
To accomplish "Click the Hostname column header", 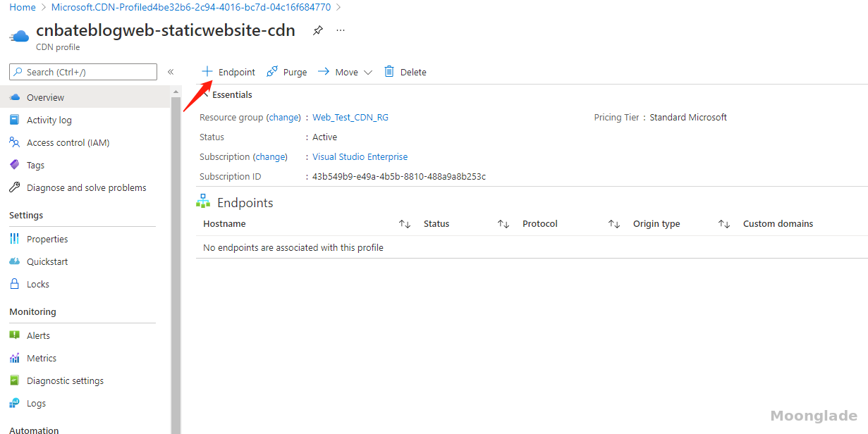I will [224, 224].
